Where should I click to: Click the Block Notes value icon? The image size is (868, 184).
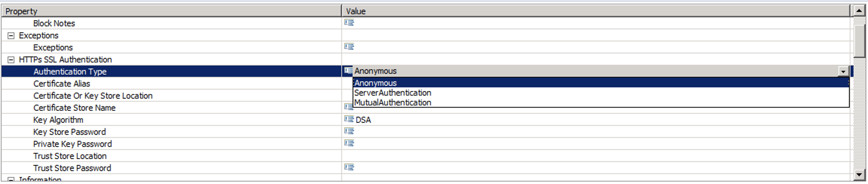pos(349,23)
